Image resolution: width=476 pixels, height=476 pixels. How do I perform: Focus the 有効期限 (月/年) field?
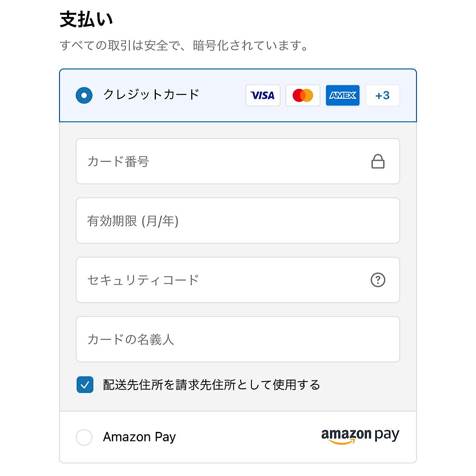point(237,221)
